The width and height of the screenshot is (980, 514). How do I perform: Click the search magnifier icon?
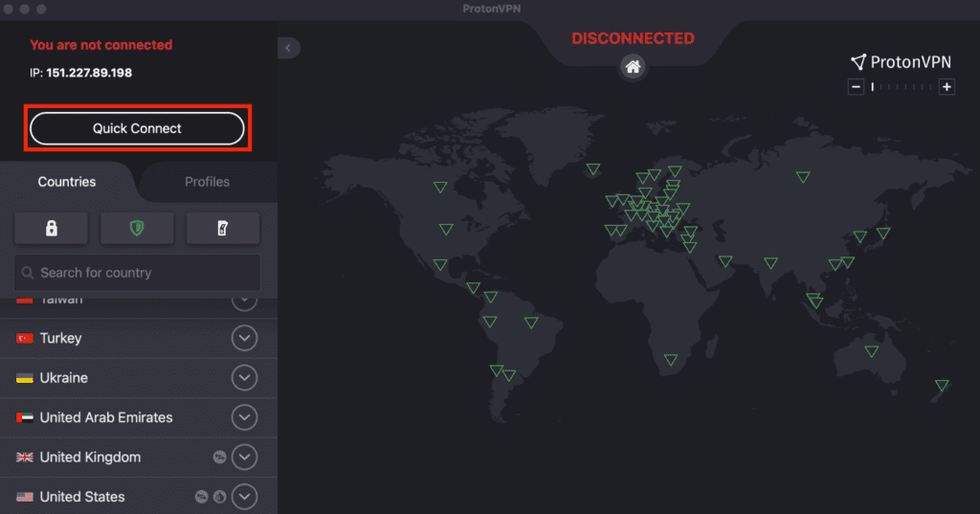click(x=28, y=273)
